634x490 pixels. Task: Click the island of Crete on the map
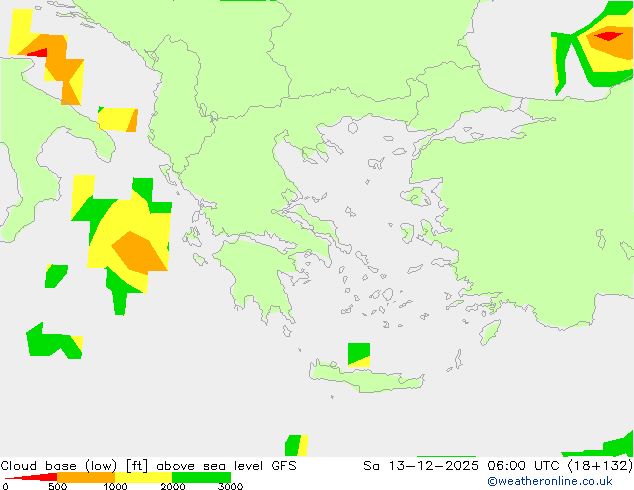tap(367, 377)
